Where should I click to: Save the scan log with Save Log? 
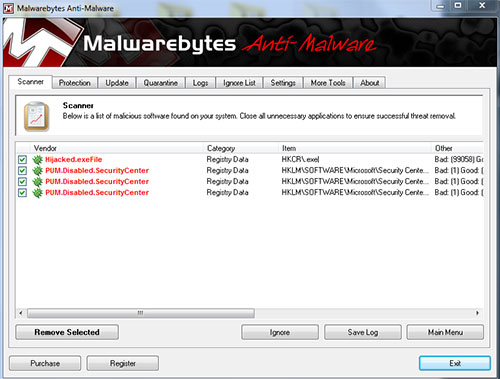(x=363, y=332)
